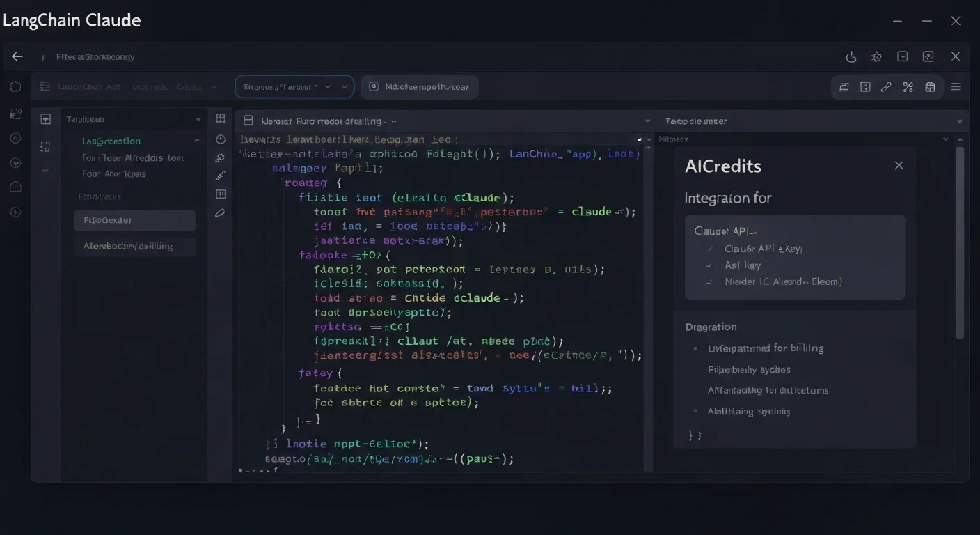The width and height of the screenshot is (980, 535).
Task: Toggle the mark next to Nieder entry
Action: (709, 282)
